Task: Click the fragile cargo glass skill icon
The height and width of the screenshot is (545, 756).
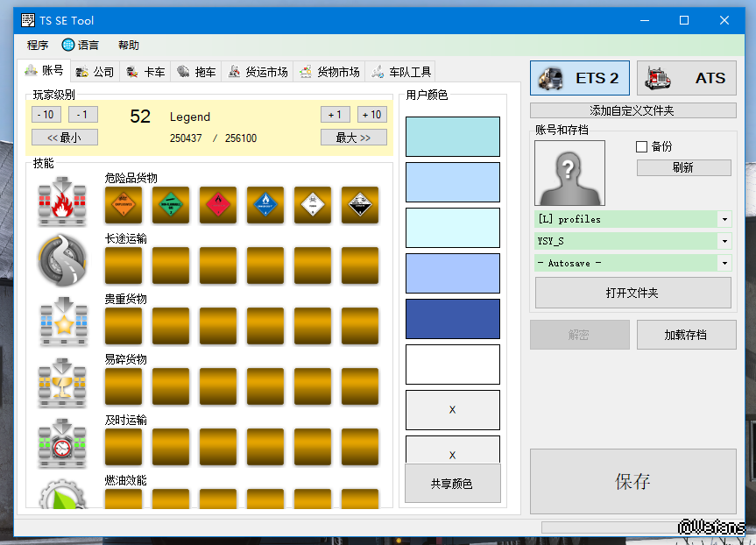Action: 62,383
